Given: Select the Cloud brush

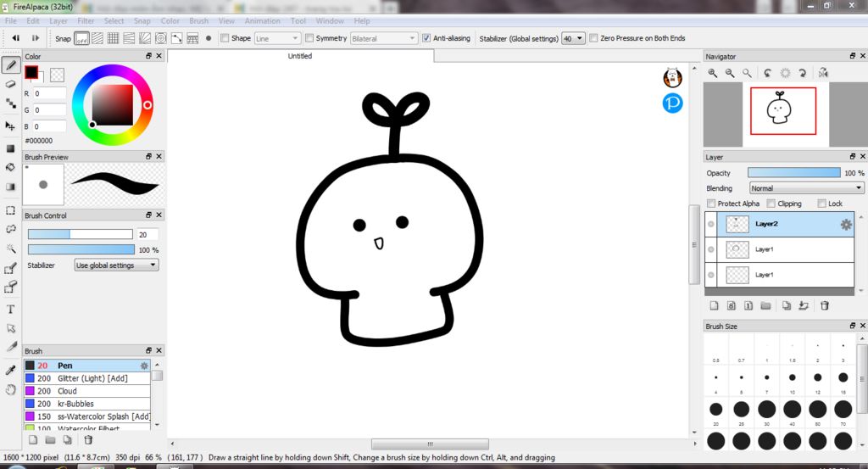Looking at the screenshot, I should (x=87, y=391).
